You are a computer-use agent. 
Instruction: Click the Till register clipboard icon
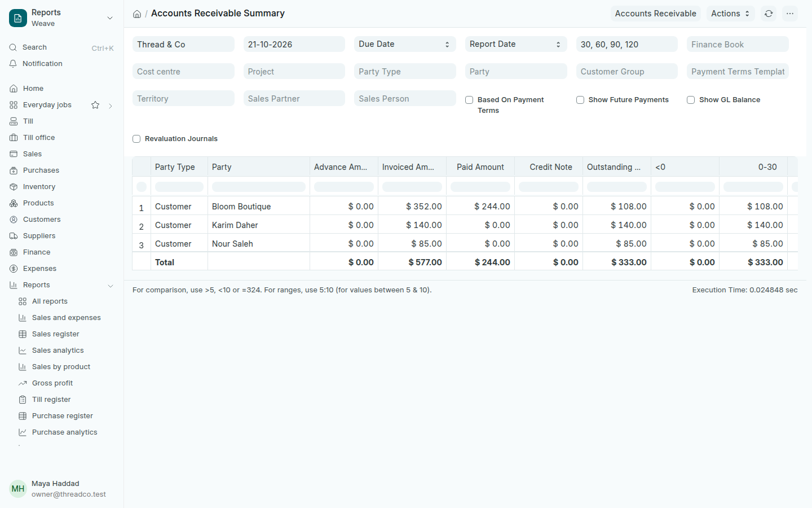click(23, 400)
